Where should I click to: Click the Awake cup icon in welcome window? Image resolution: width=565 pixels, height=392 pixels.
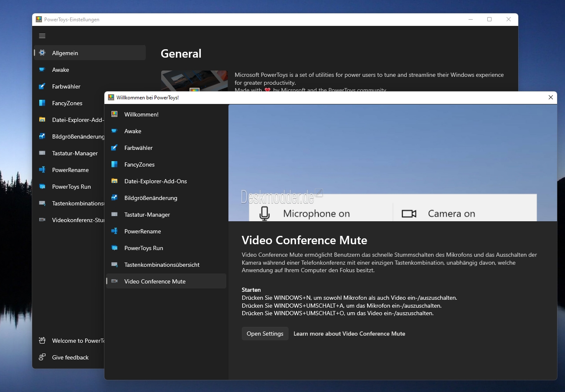pyautogui.click(x=114, y=131)
